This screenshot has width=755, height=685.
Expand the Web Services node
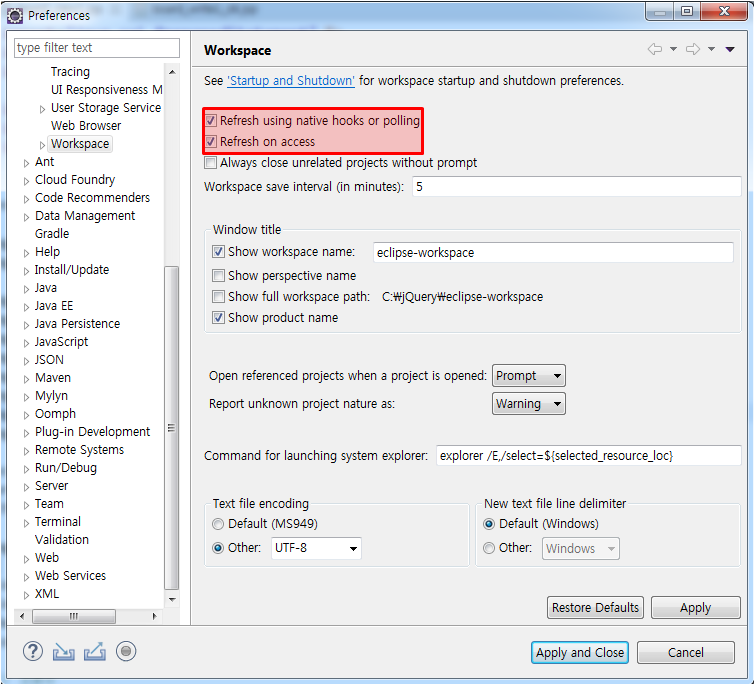(26, 577)
